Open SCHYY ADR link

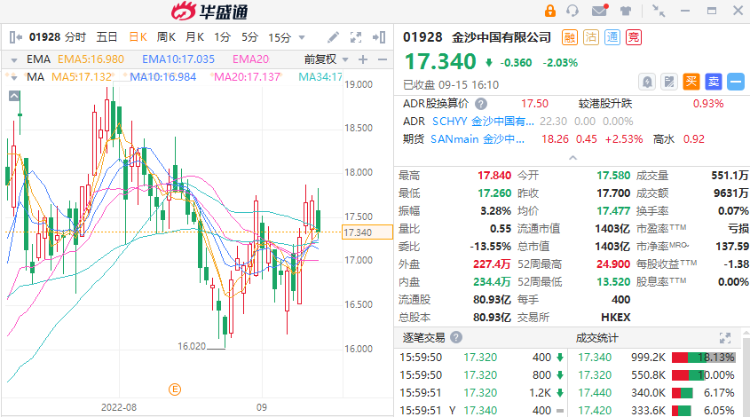(x=483, y=121)
